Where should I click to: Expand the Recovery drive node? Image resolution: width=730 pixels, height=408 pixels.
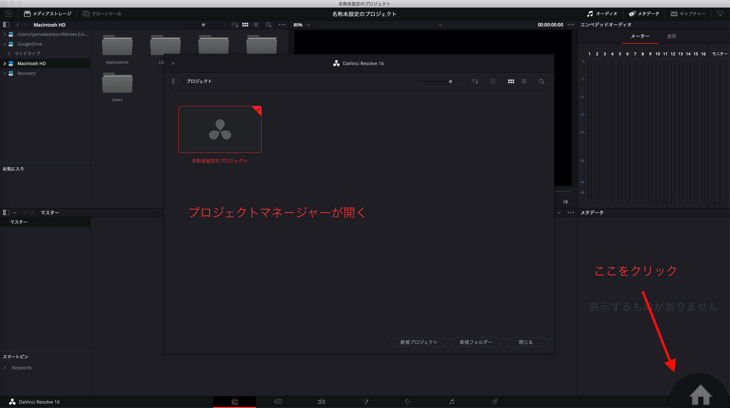pos(5,73)
